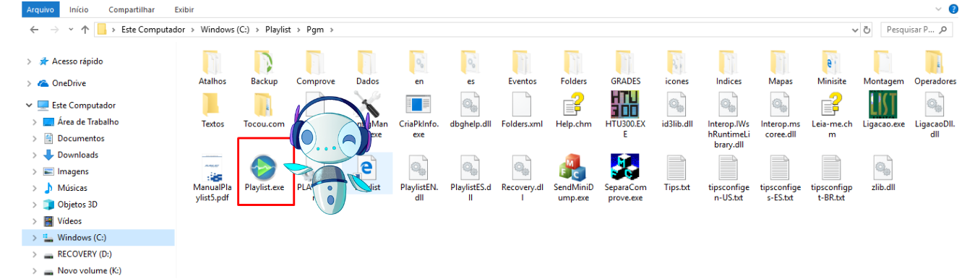This screenshot has height=279, width=980.
Task: Open the Backup folder icon
Action: click(265, 63)
